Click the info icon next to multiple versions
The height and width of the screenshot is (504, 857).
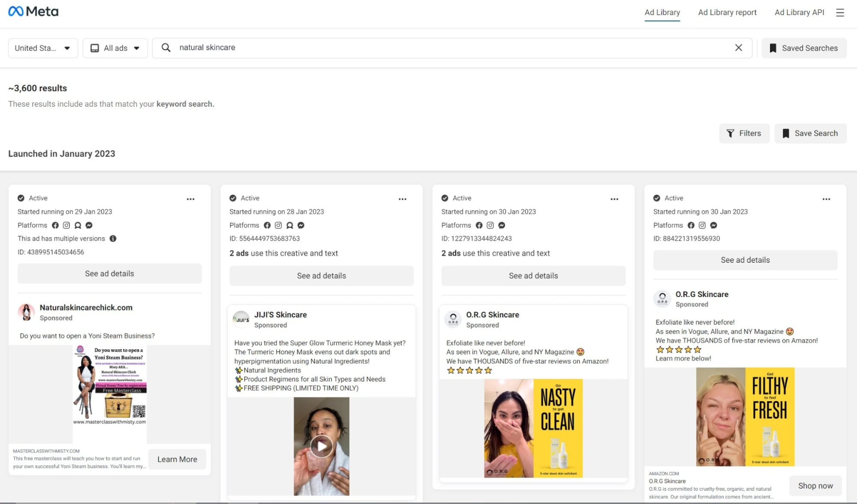[x=113, y=239]
